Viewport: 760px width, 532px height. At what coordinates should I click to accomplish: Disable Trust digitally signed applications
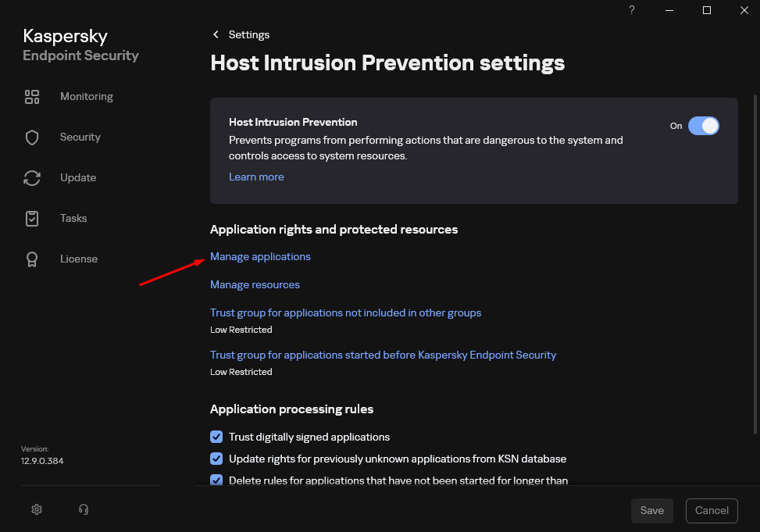pyautogui.click(x=216, y=437)
